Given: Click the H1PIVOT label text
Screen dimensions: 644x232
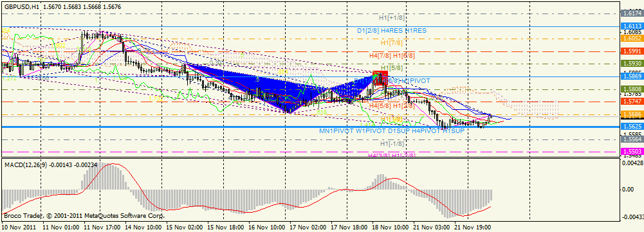Looking at the screenshot, I should (x=415, y=81).
